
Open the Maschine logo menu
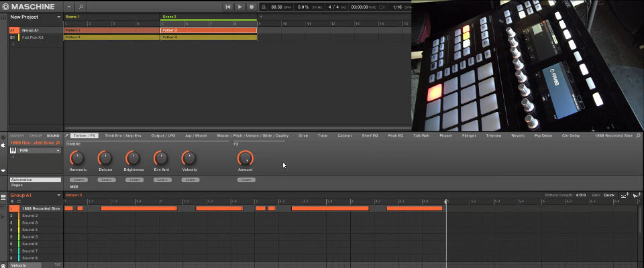(29, 7)
